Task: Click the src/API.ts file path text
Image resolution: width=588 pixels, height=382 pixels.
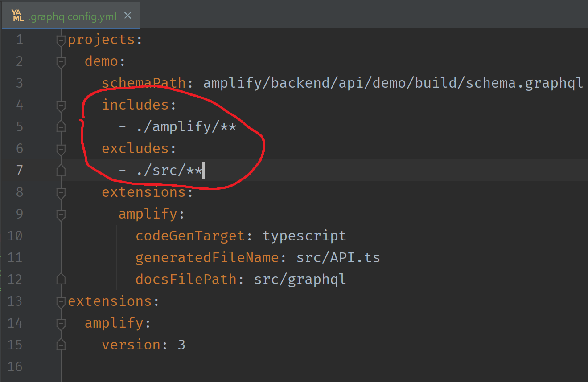Action: pyautogui.click(x=338, y=257)
